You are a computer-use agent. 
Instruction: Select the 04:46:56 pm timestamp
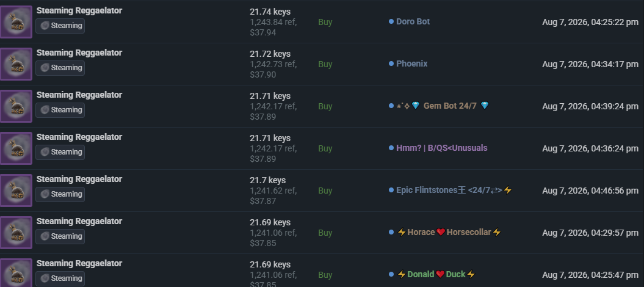click(590, 191)
